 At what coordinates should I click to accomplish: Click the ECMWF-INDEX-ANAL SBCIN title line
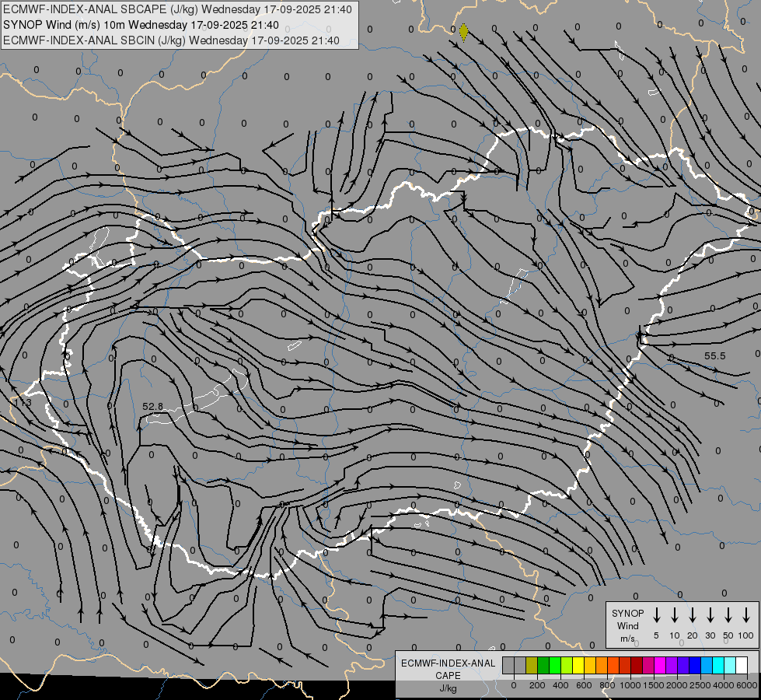tap(171, 40)
